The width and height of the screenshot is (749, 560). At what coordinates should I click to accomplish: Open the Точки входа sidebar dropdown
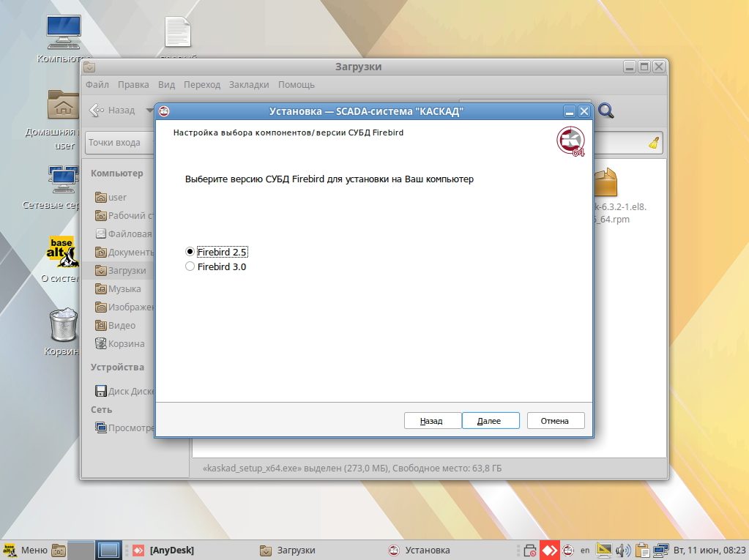pyautogui.click(x=121, y=143)
